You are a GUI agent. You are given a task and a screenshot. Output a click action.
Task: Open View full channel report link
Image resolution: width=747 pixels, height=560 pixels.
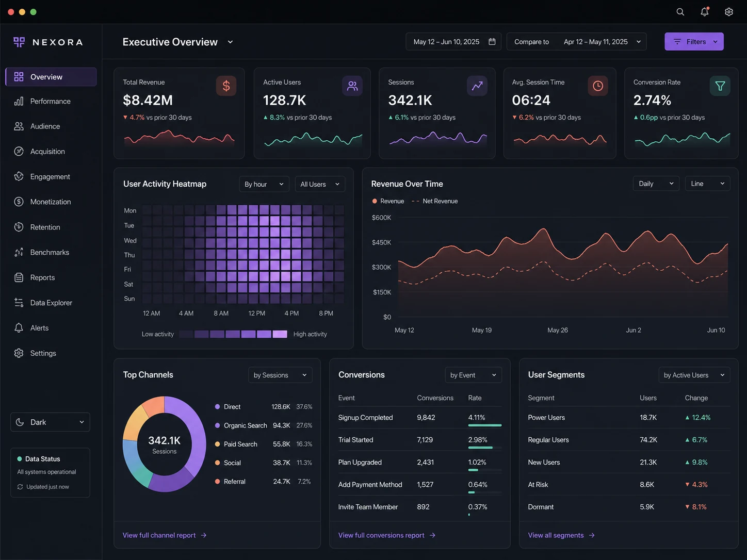pyautogui.click(x=165, y=535)
